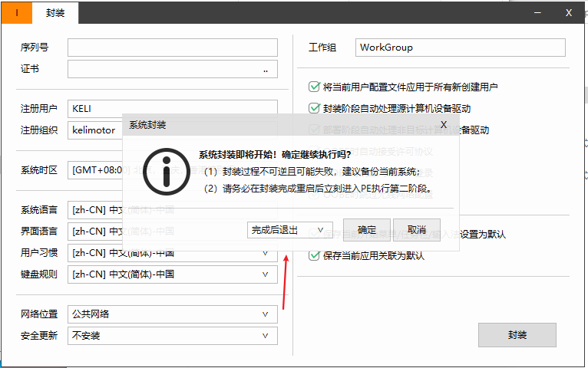Click the 证书 browse field
The width and height of the screenshot is (588, 368).
click(x=173, y=69)
